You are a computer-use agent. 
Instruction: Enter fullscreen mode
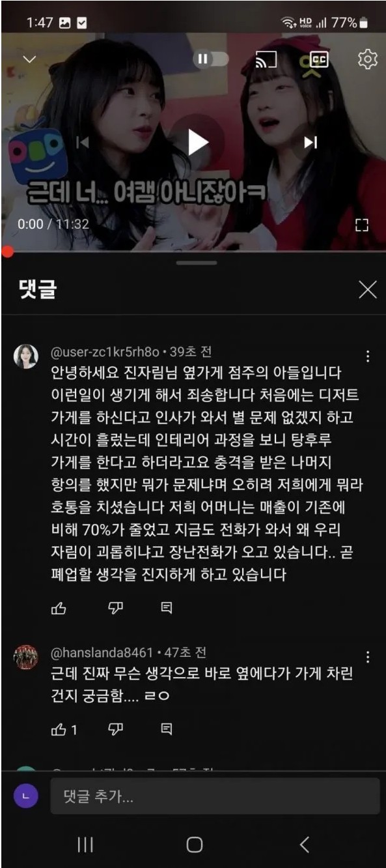[362, 225]
